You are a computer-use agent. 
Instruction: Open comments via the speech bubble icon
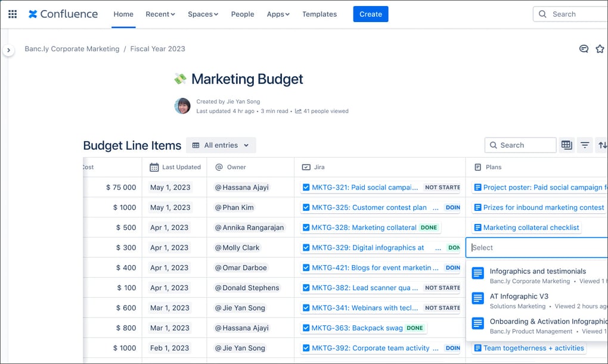584,49
